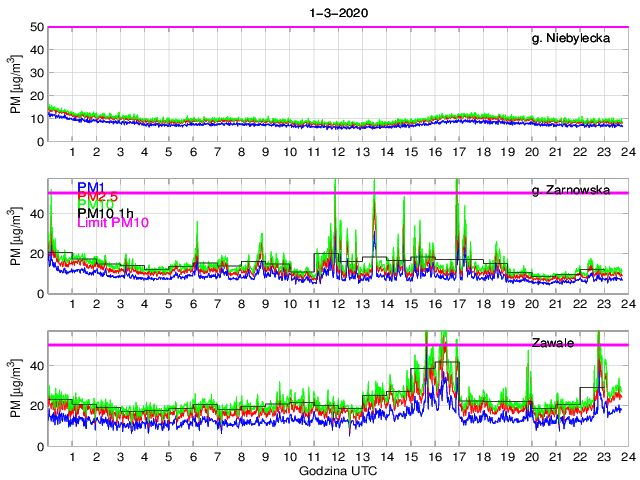This screenshot has height=480, width=640.
Task: Click the 20 tick on Zawale plot's y-axis
Action: tap(37, 406)
